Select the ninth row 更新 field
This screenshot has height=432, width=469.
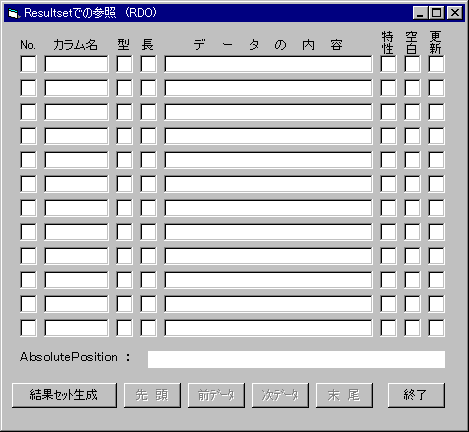click(x=436, y=256)
